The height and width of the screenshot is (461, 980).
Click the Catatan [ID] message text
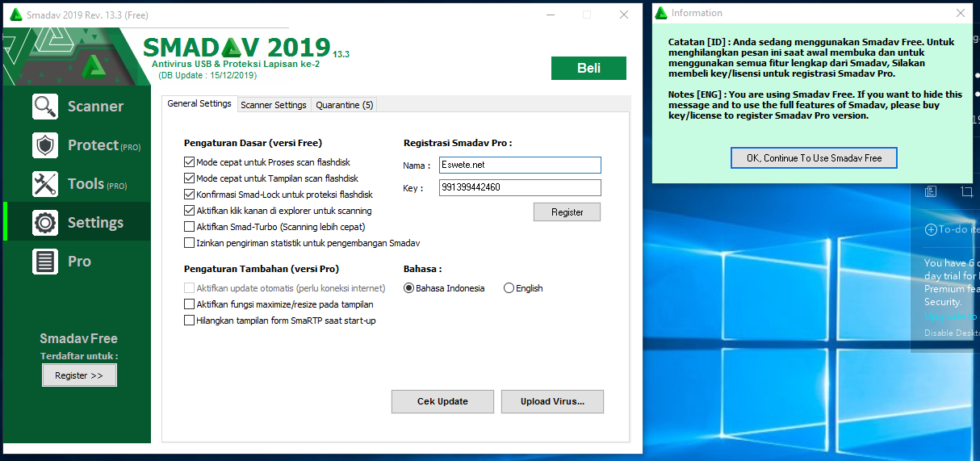coord(810,57)
